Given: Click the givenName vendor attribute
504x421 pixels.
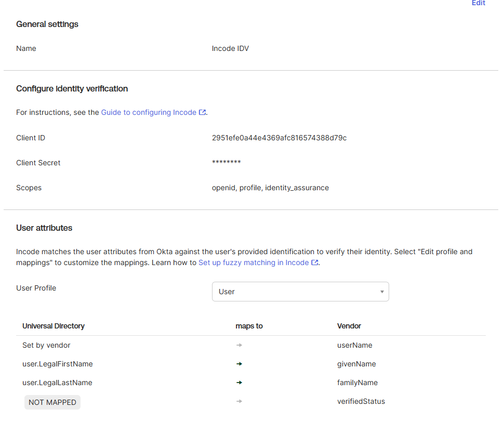Looking at the screenshot, I should point(356,364).
